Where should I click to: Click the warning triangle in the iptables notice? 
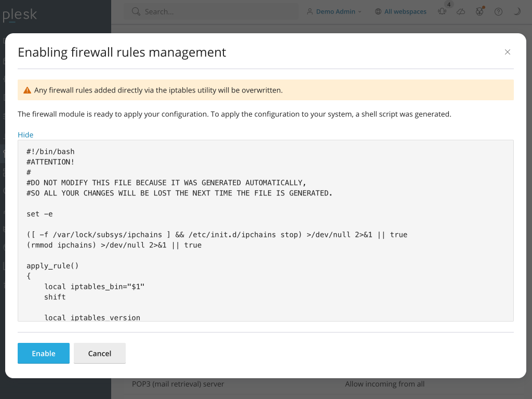point(27,89)
